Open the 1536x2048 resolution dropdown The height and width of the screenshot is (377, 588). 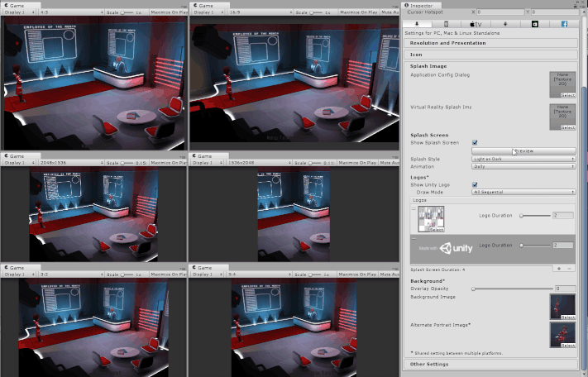point(259,163)
